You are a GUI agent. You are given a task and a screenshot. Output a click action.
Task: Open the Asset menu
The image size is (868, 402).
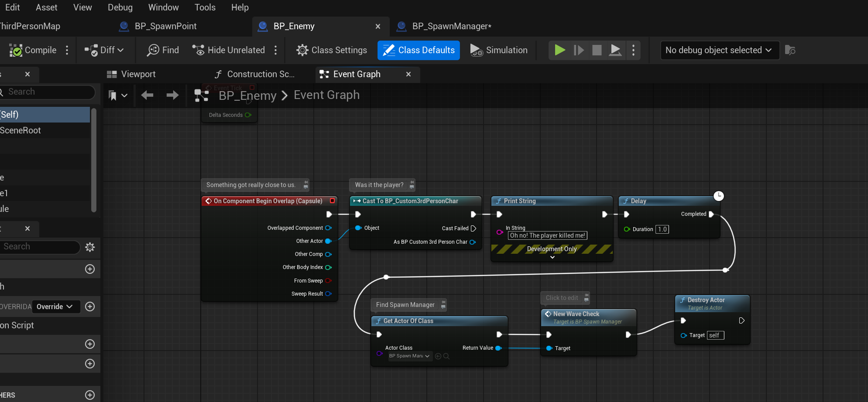point(47,7)
